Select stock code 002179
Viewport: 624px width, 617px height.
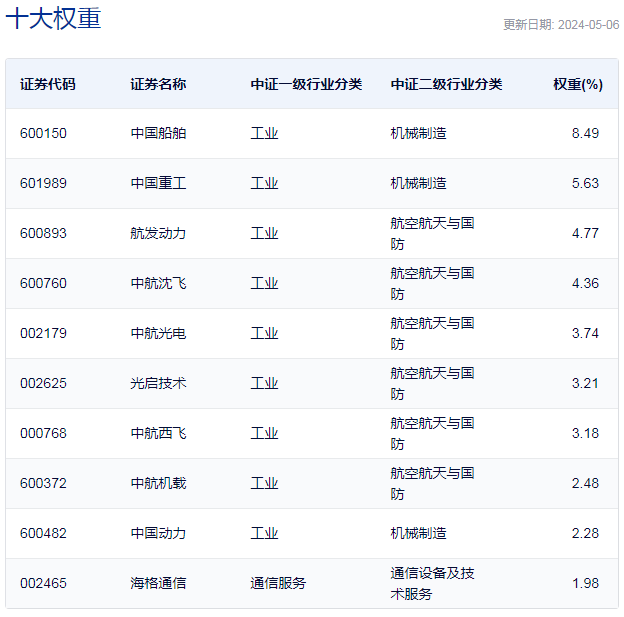(43, 333)
